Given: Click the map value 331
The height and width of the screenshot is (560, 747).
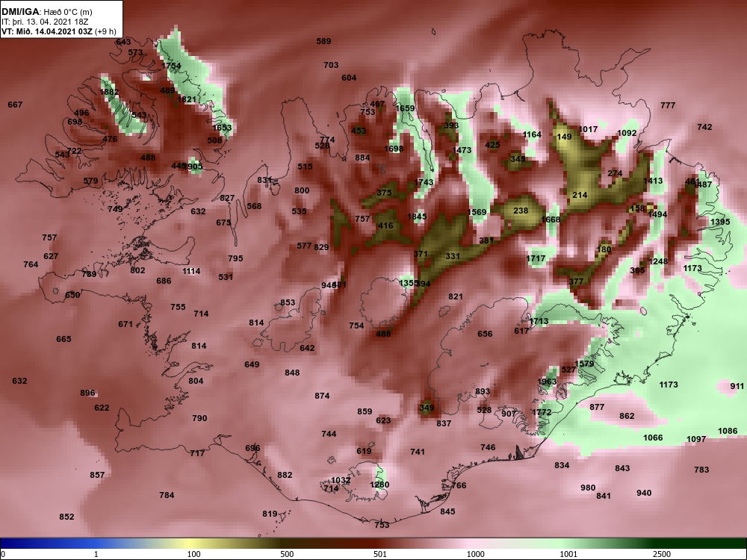Looking at the screenshot, I should click(453, 257).
